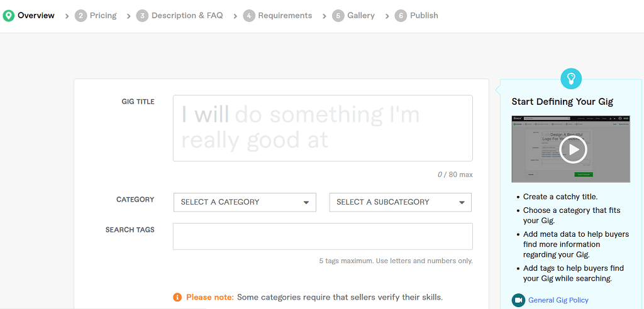Switch to Description & FAQ step
644x309 pixels.
tap(187, 16)
